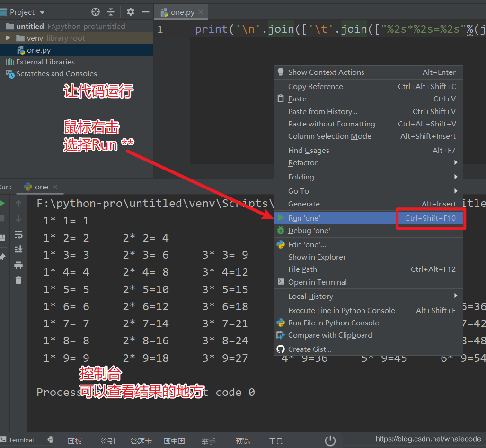
Task: Select one.py in the project tree
Action: [x=77, y=50]
